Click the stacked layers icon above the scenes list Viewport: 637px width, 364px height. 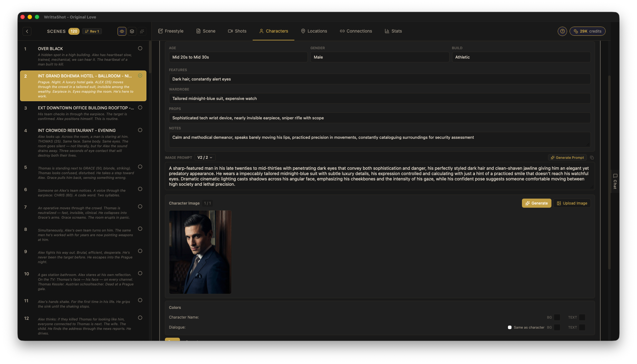[132, 31]
